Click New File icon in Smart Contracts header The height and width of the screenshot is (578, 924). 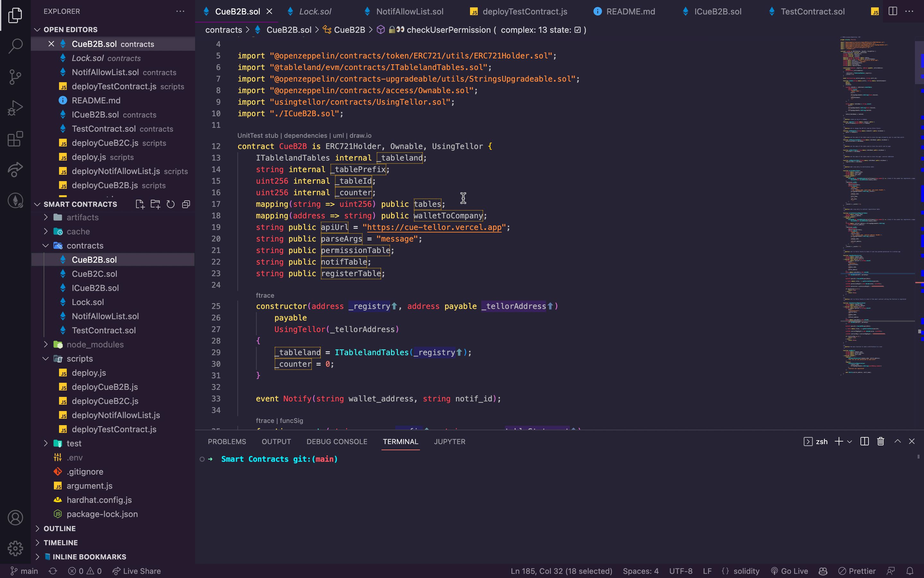coord(140,204)
